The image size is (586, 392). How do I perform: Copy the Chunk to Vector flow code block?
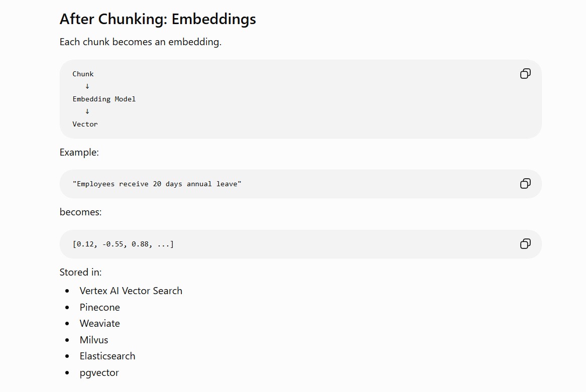[525, 74]
